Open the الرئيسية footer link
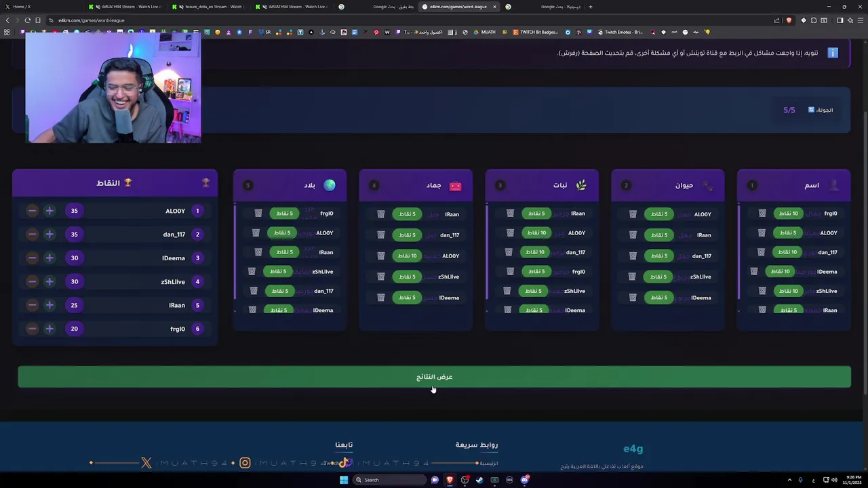The width and height of the screenshot is (868, 488). (488, 464)
